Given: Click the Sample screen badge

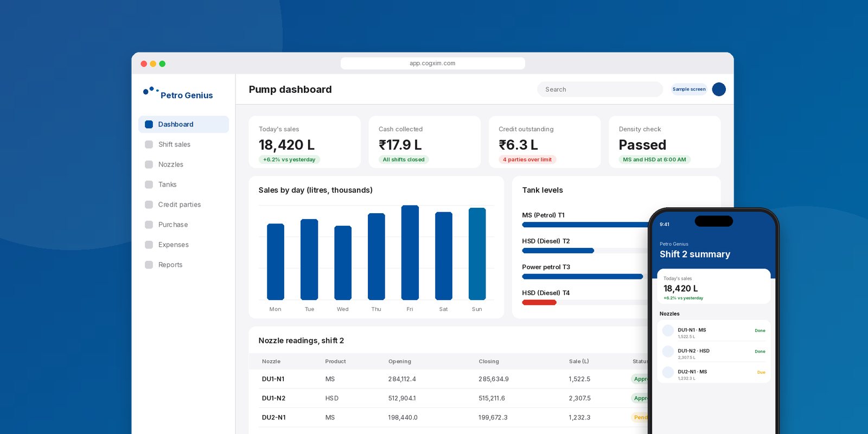Looking at the screenshot, I should point(689,89).
